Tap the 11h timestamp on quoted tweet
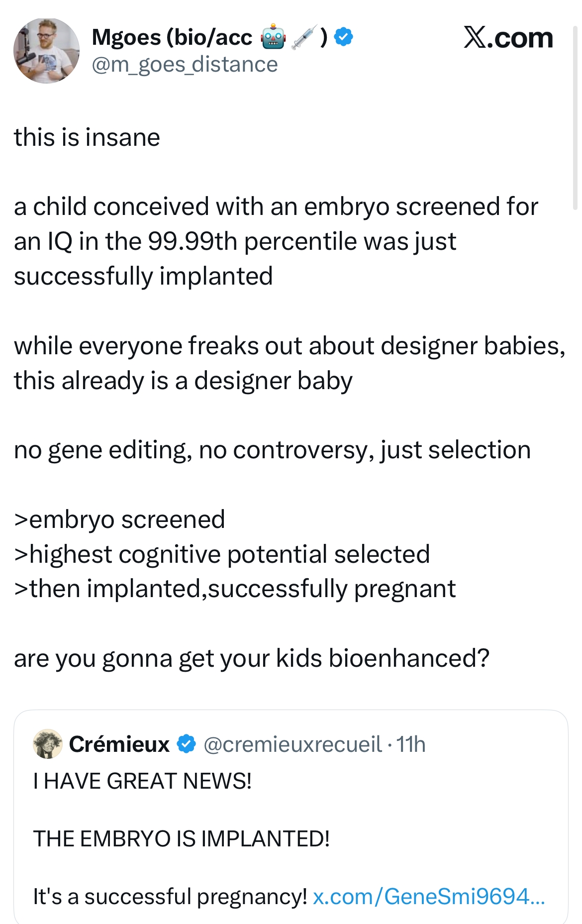Screen dimensions: 582x924 point(411,744)
